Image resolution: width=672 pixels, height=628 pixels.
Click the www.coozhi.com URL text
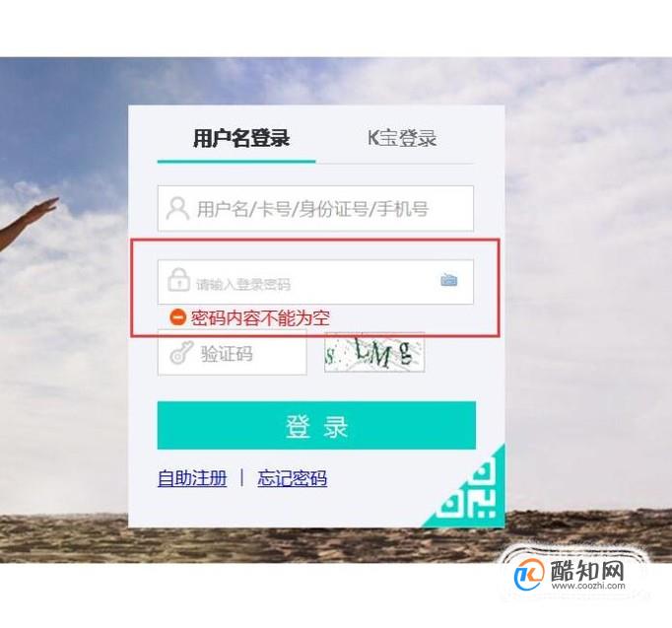pos(588,586)
